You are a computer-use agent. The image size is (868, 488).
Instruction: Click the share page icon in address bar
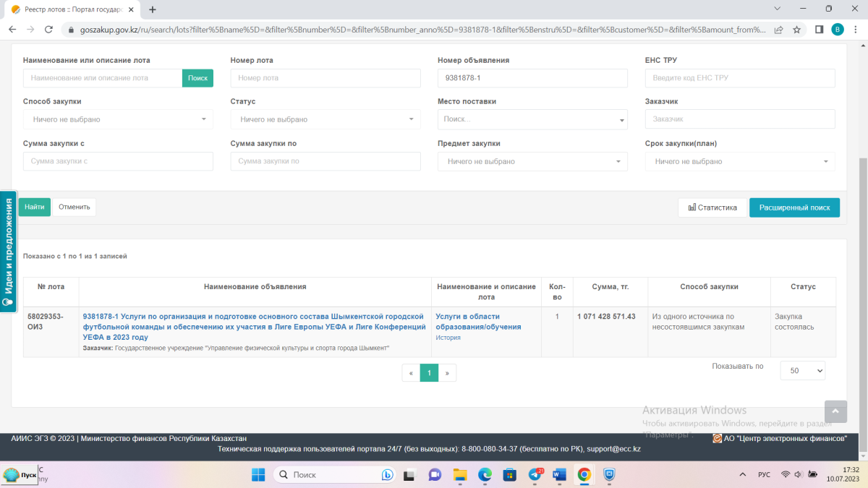pos(778,30)
